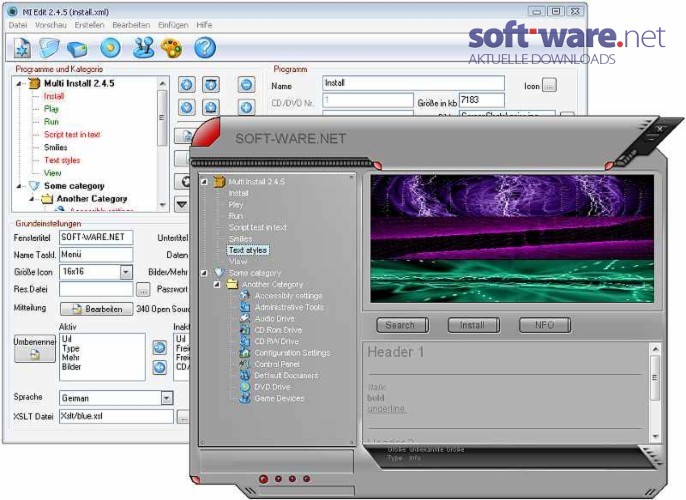The height and width of the screenshot is (500, 686).
Task: Click the NFO button in preview window
Action: click(x=545, y=325)
